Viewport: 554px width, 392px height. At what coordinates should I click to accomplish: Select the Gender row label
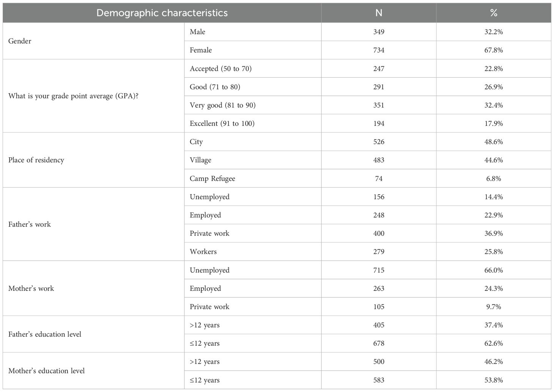[20, 41]
